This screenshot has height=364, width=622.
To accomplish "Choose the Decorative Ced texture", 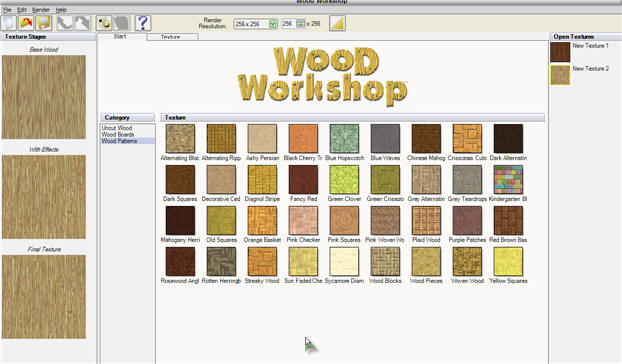I will tap(221, 180).
